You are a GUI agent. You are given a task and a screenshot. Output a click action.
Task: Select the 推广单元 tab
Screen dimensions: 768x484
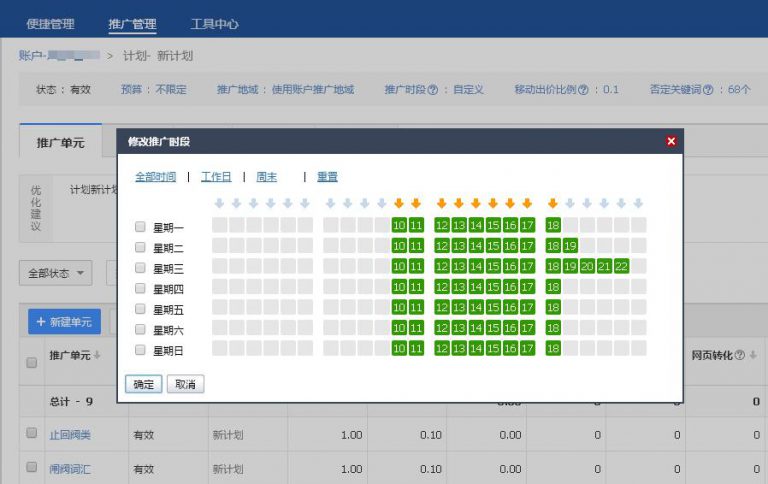click(x=61, y=143)
